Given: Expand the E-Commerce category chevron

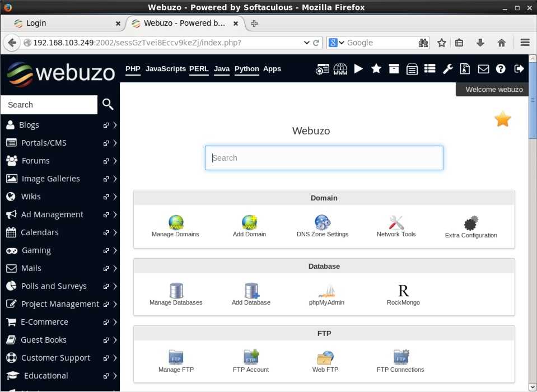Looking at the screenshot, I should pos(115,322).
